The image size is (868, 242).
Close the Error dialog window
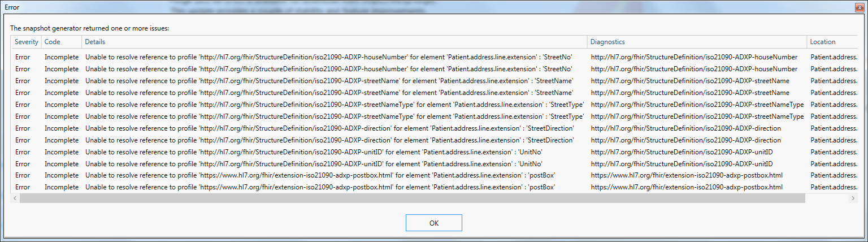[858, 7]
